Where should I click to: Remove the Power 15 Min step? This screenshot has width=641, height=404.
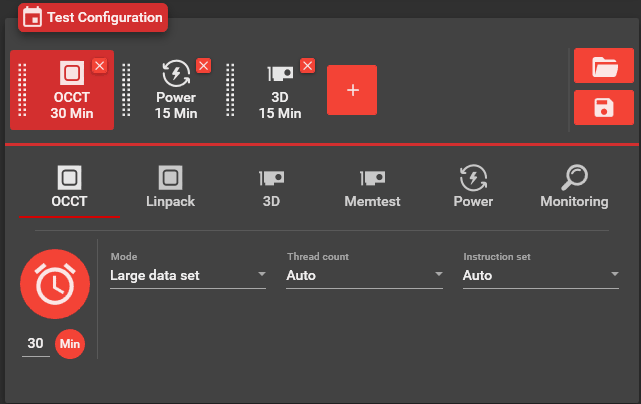(204, 65)
